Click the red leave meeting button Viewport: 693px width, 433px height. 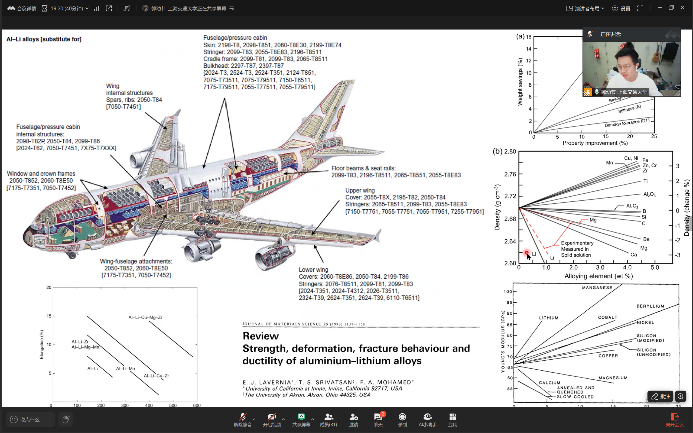pos(676,417)
